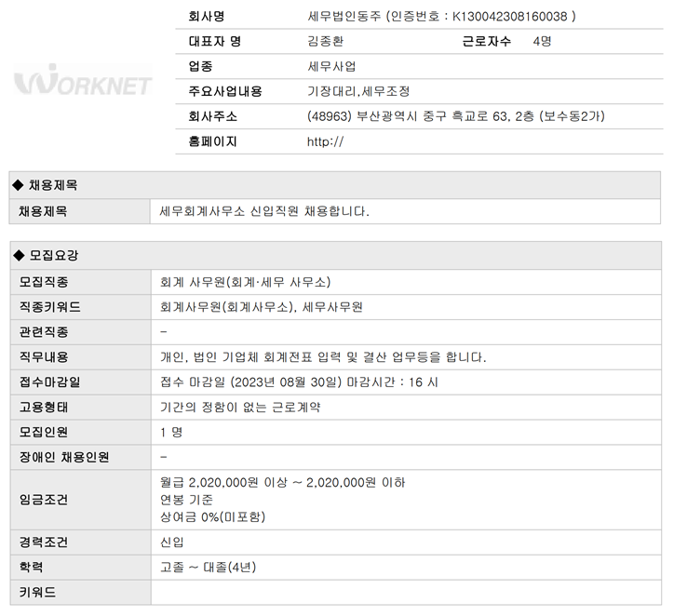This screenshot has width=674, height=616.
Task: Click the 홈페이지 label
Action: 212,141
